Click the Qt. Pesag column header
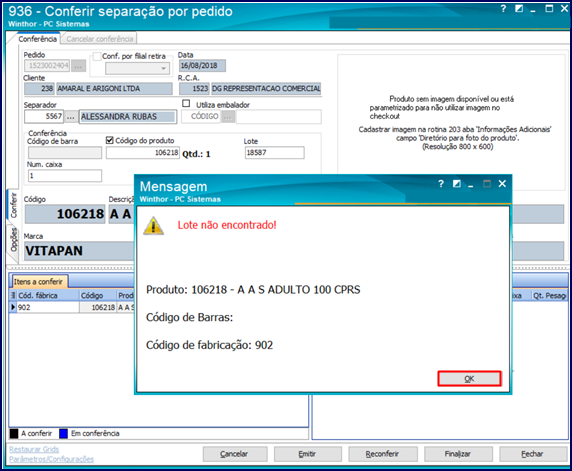This screenshot has height=471, width=572. click(x=549, y=296)
